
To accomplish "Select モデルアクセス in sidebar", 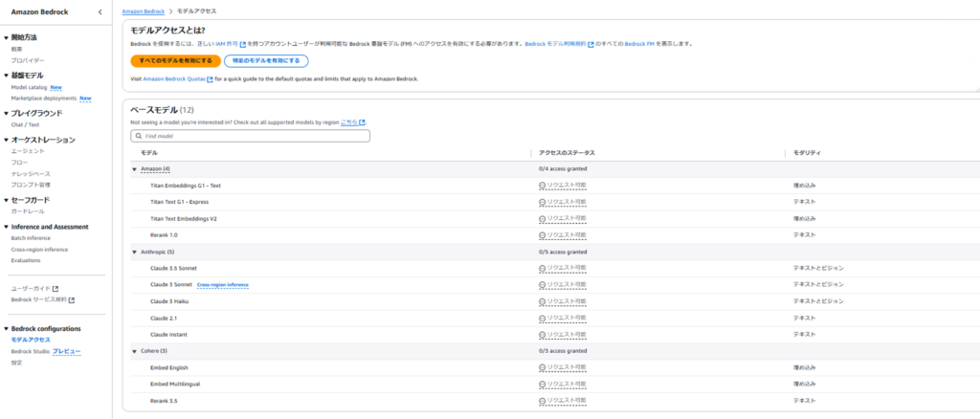I will [x=31, y=340].
